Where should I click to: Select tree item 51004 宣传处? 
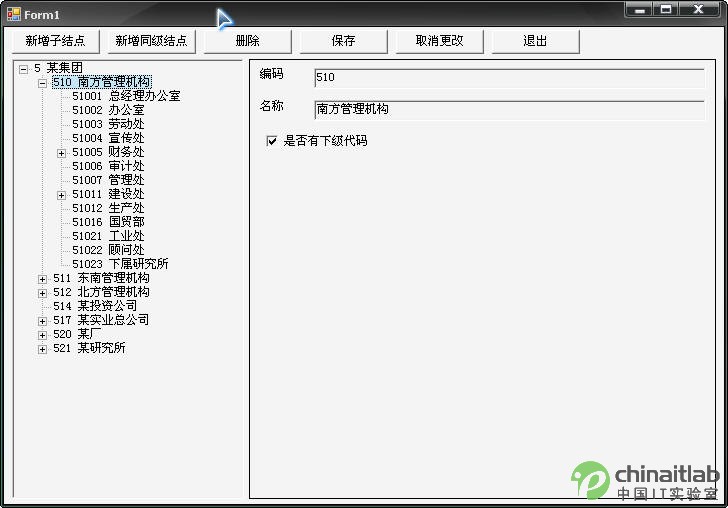tap(108, 138)
